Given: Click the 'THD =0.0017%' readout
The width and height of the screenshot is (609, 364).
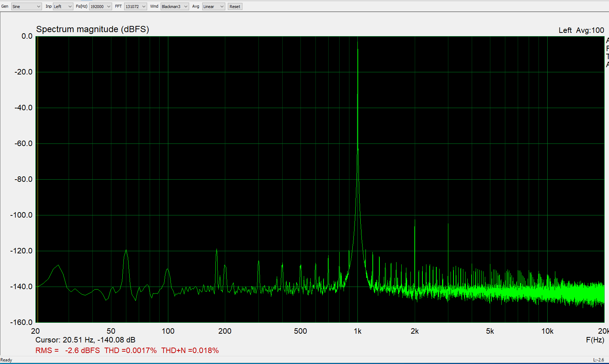Looking at the screenshot, I should tap(130, 350).
